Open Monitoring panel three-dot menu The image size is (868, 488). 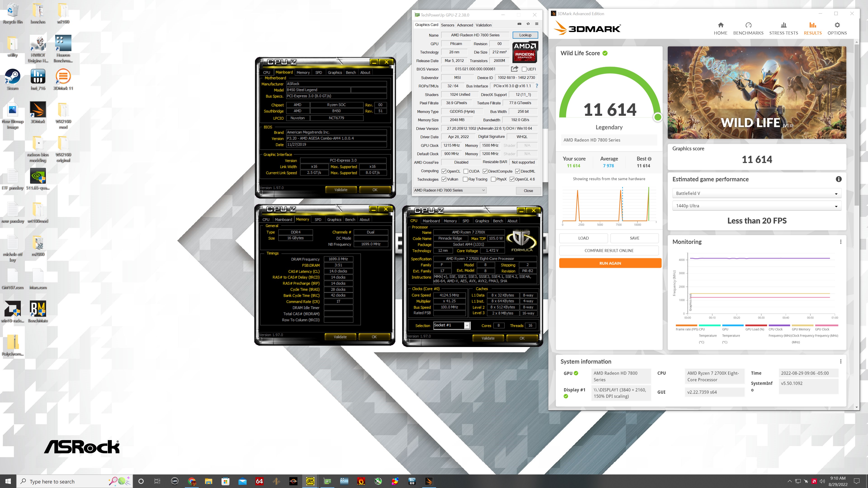pyautogui.click(x=841, y=242)
